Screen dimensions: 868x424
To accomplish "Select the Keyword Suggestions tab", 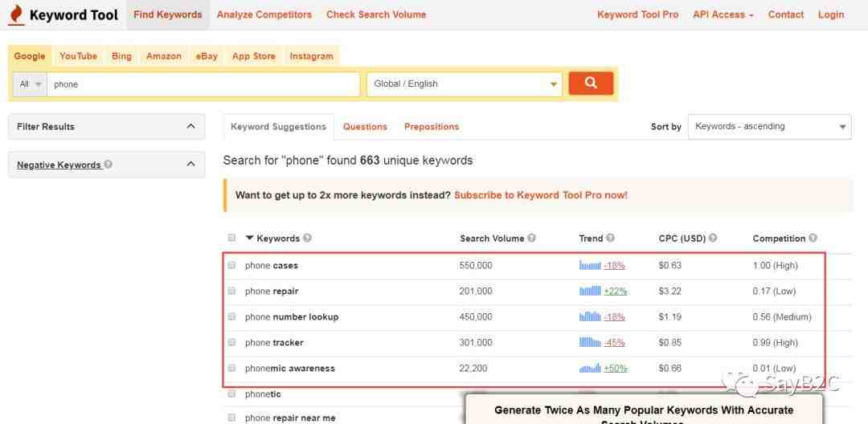I will pyautogui.click(x=278, y=127).
